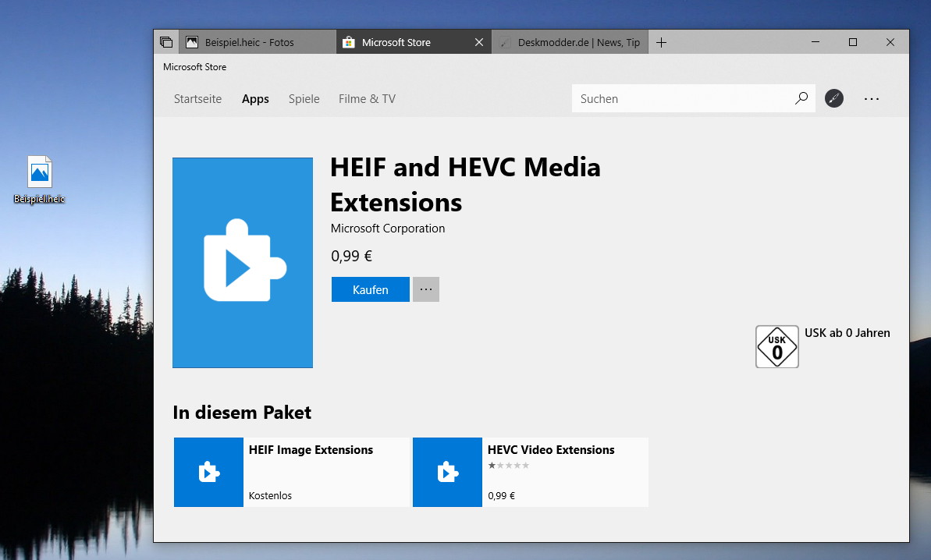Screen dimensions: 931x560
Task: Open USK ab 0 Jahren rating info
Action: [847, 333]
